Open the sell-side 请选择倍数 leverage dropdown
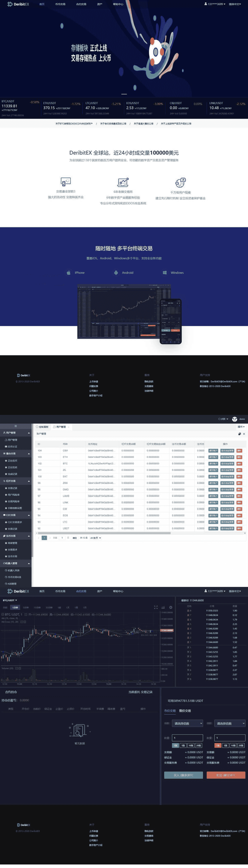The width and height of the screenshot is (248, 868). point(230,723)
